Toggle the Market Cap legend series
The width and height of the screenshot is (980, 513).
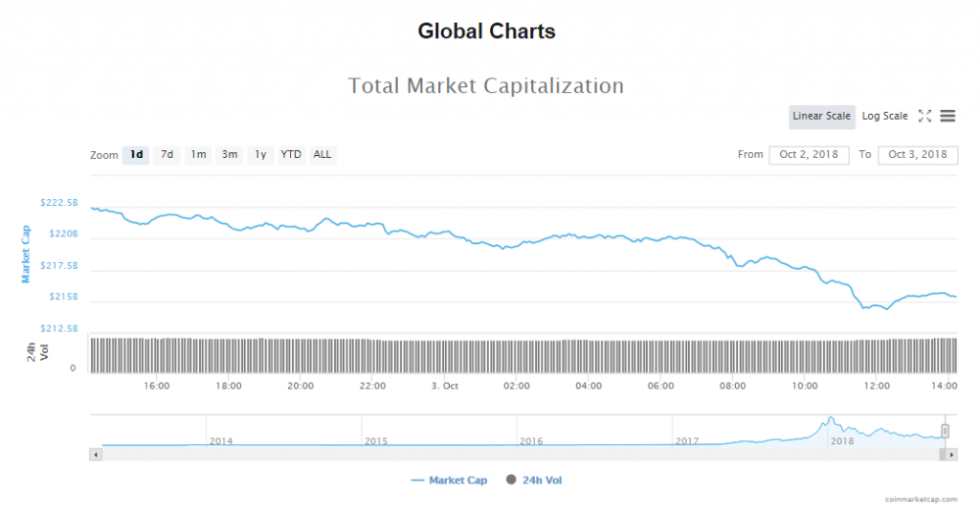click(x=449, y=480)
